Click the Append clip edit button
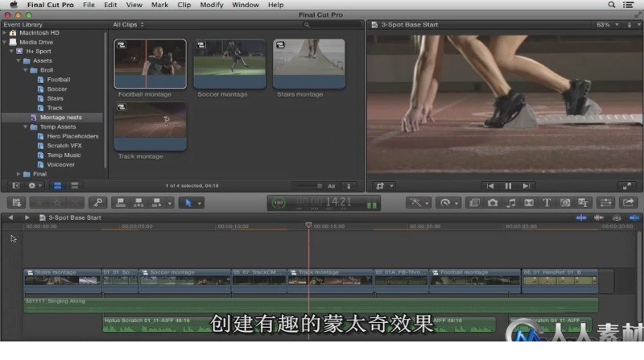This screenshot has height=360, width=644. (157, 203)
